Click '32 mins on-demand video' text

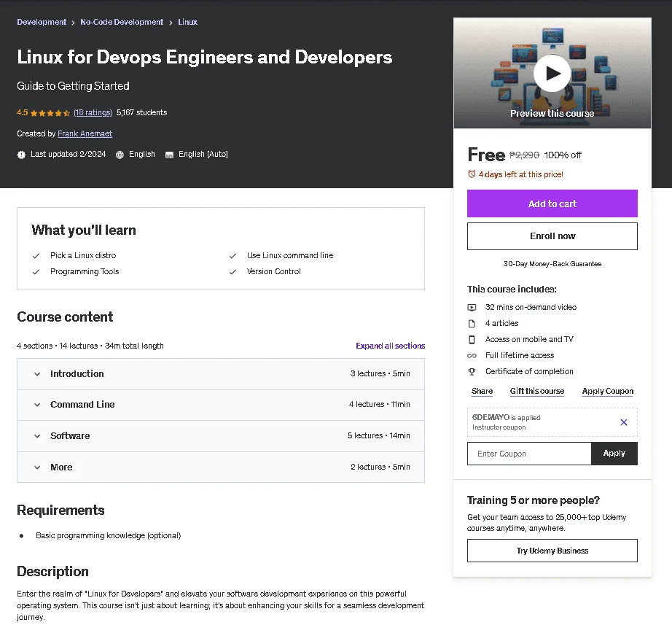[531, 307]
